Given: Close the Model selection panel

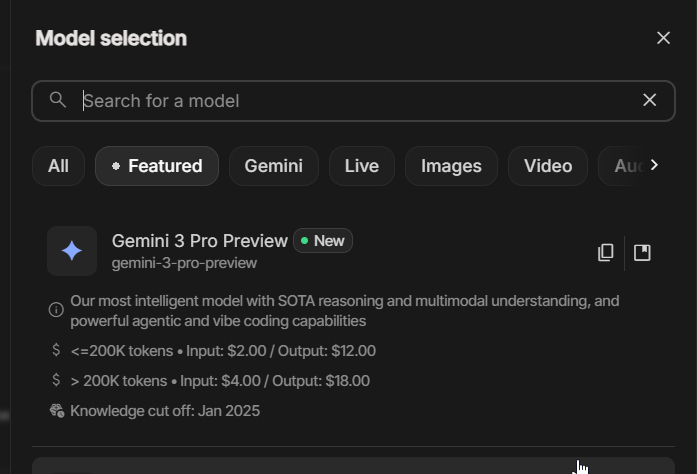Looking at the screenshot, I should (663, 38).
